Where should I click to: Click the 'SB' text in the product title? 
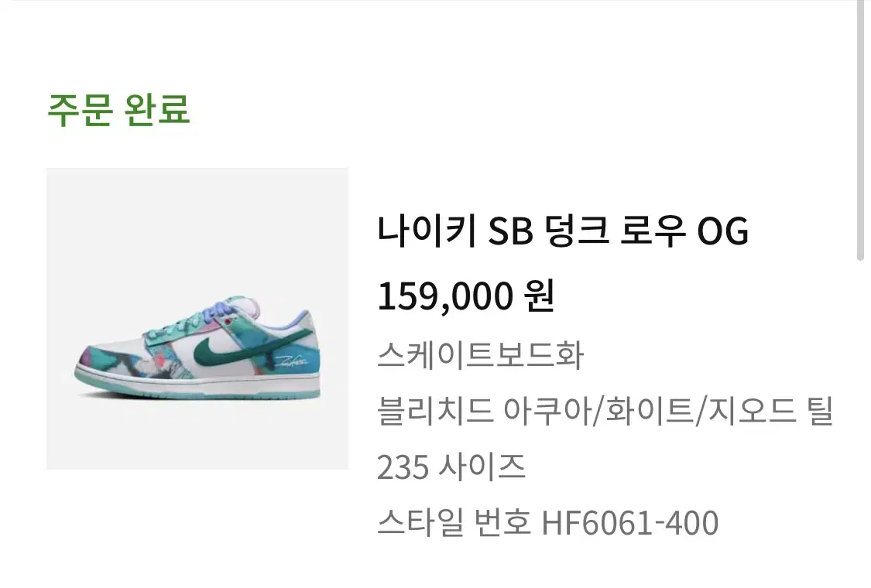coord(510,231)
